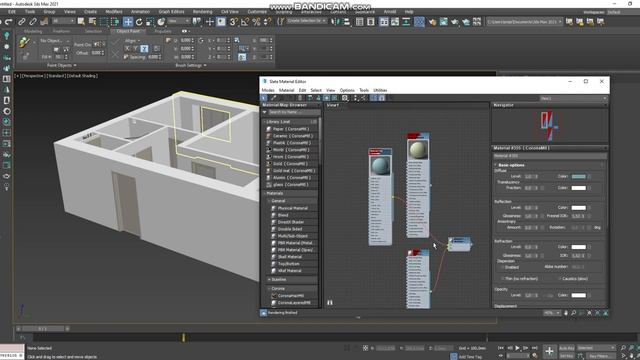
Task: Select Physical Material in the browser list
Action: 292,208
